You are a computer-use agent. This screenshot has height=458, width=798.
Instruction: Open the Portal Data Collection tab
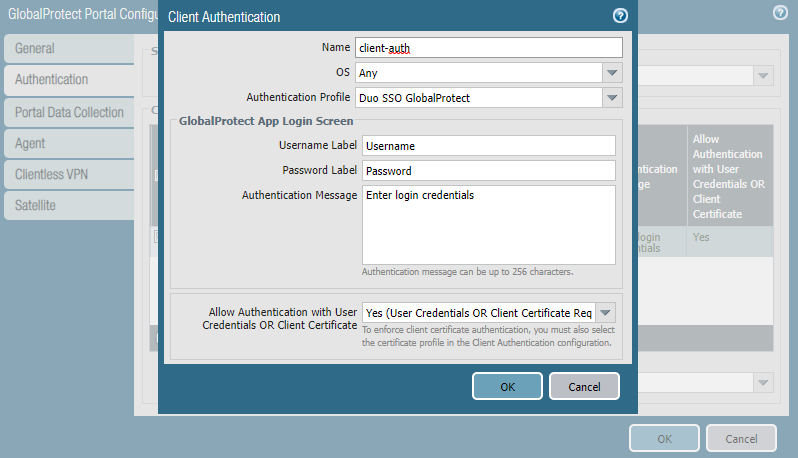[x=69, y=112]
